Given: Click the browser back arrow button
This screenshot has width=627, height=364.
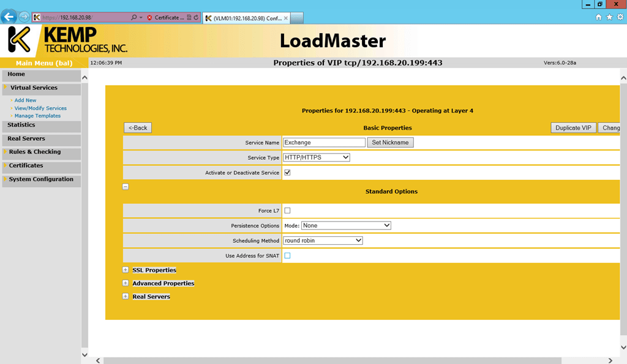Looking at the screenshot, I should click(9, 17).
